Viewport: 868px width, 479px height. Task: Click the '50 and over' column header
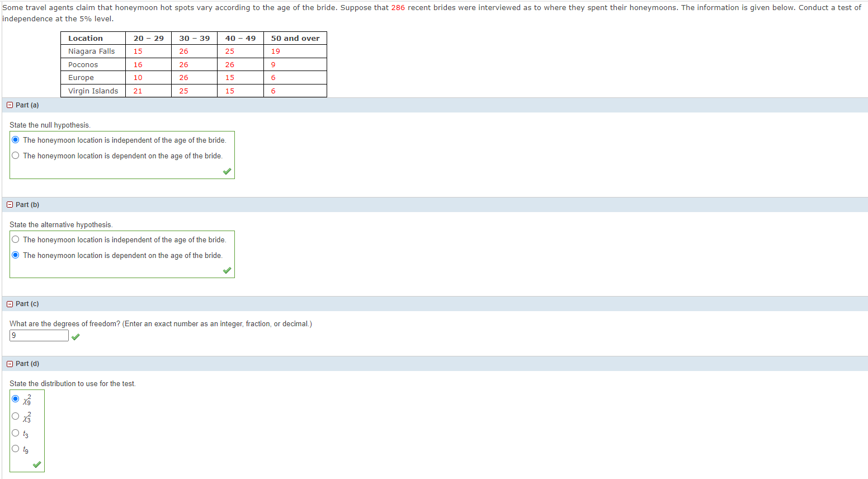(x=295, y=38)
